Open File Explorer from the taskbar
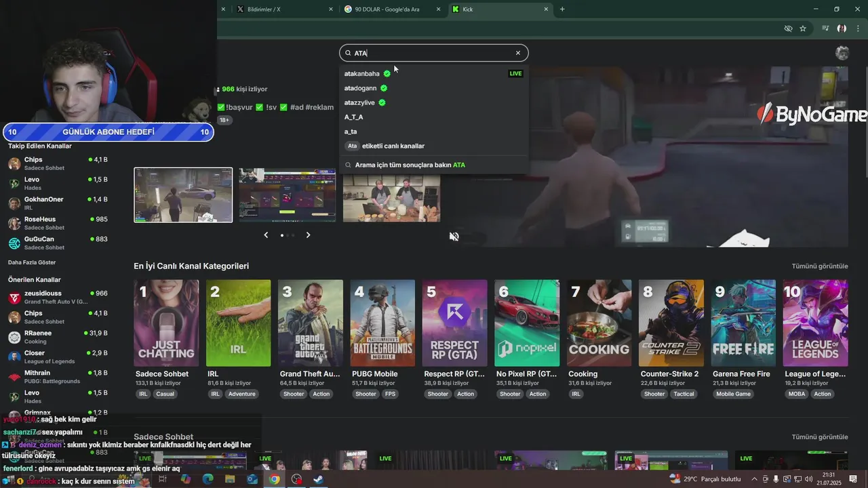Viewport: 868px width, 488px height. pos(230,479)
